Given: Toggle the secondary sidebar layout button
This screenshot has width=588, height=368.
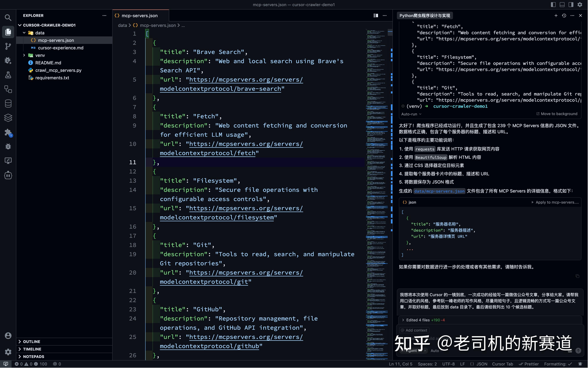Looking at the screenshot, I should tap(571, 5).
